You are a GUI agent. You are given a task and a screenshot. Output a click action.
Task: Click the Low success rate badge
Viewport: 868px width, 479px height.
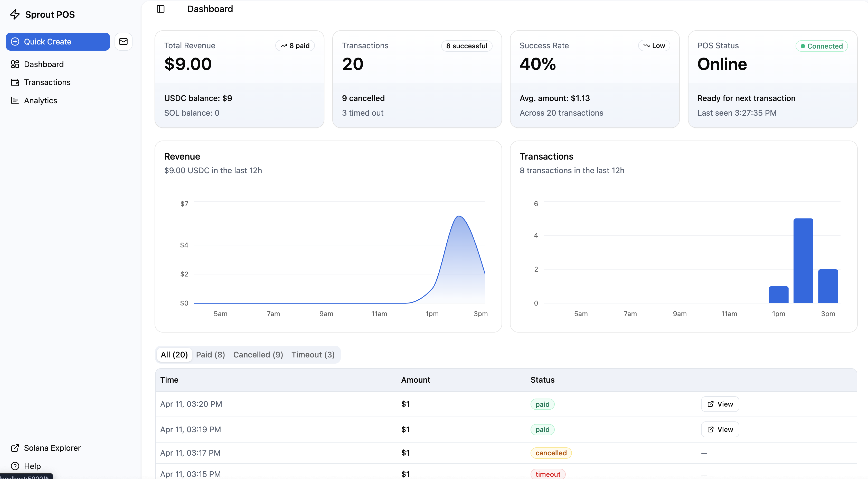(654, 45)
